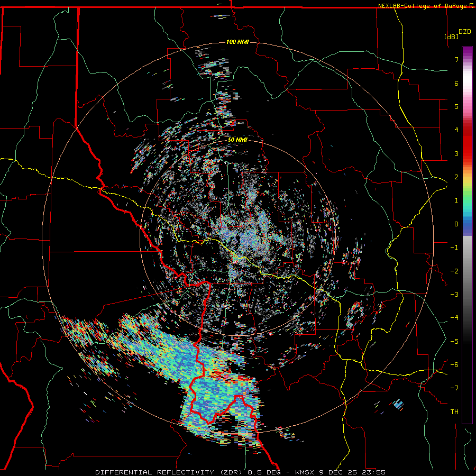Click the -5 value on the color scale
The image size is (476, 476).
click(x=454, y=342)
